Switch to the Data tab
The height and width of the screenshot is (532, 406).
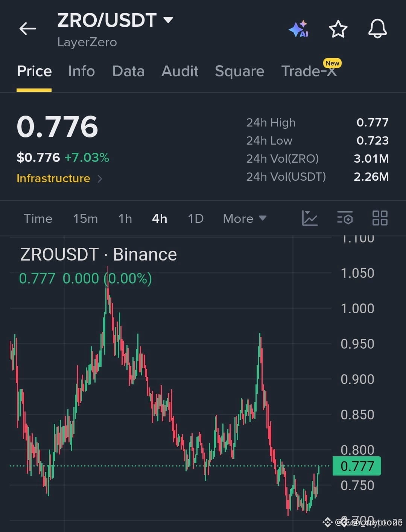coord(128,71)
